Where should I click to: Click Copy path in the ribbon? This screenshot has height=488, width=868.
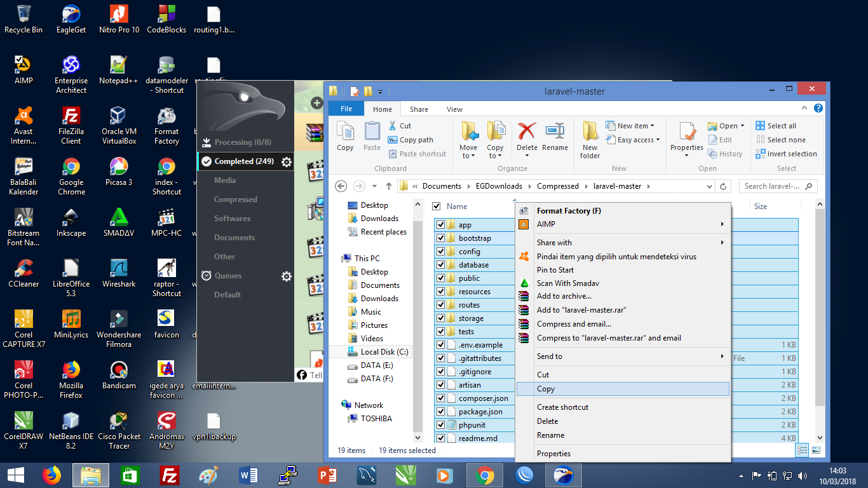(410, 140)
